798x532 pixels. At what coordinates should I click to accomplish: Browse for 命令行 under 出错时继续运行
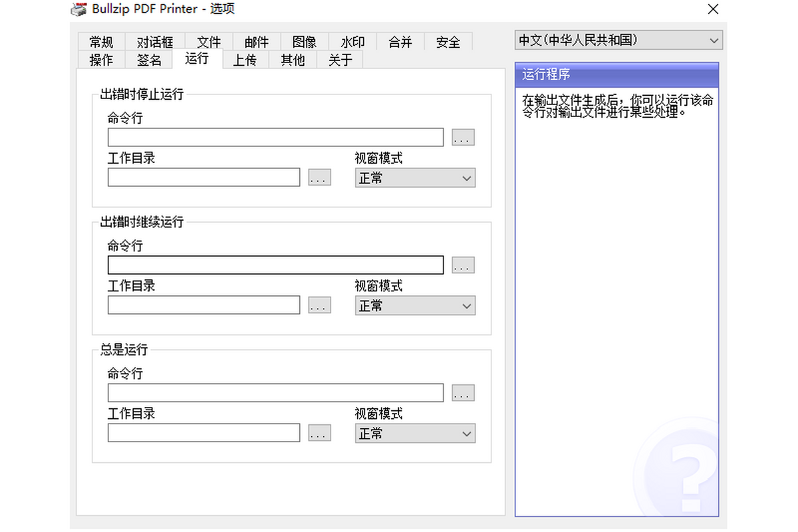point(463,265)
